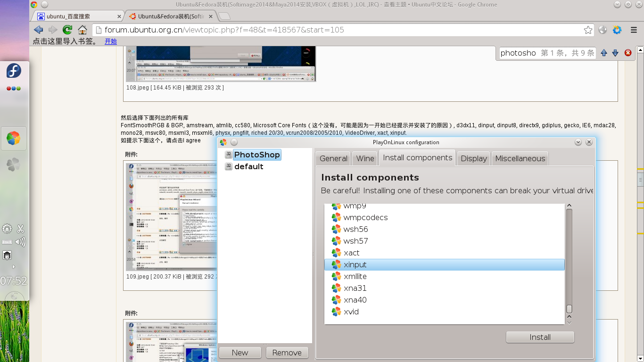Click the Chrome home icon

coord(83,30)
